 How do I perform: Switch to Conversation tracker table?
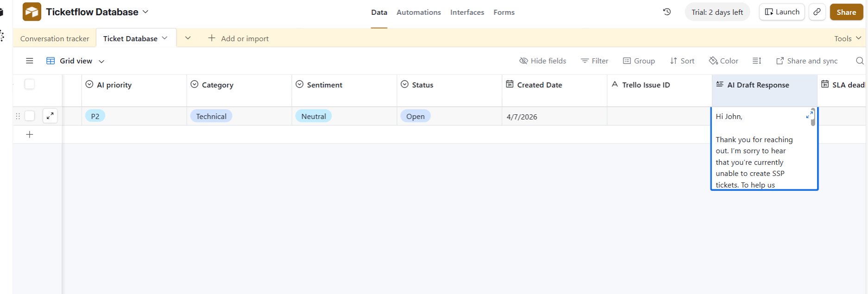55,38
